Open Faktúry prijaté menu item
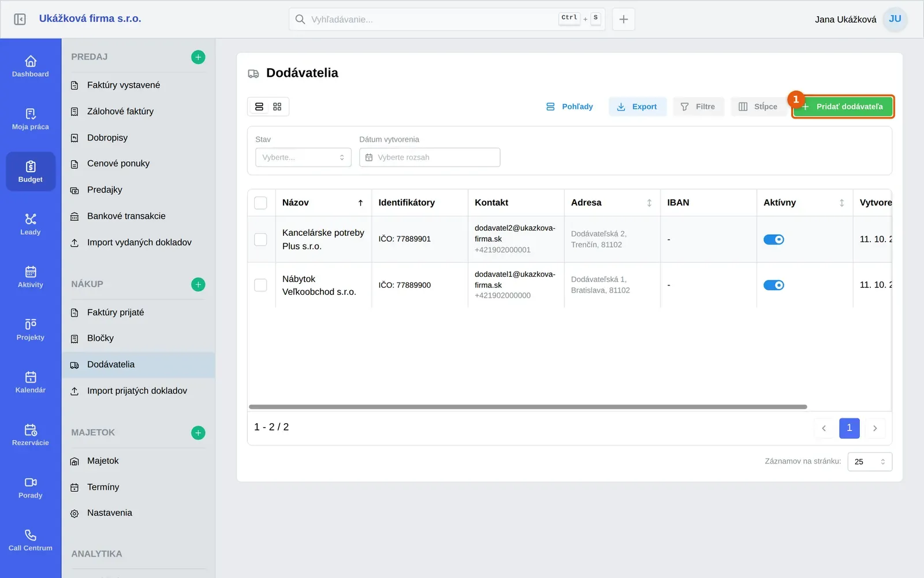 (138, 312)
